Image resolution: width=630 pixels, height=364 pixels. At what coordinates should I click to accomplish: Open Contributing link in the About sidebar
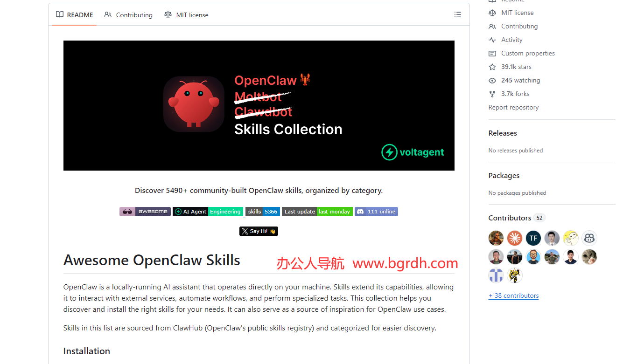[519, 26]
